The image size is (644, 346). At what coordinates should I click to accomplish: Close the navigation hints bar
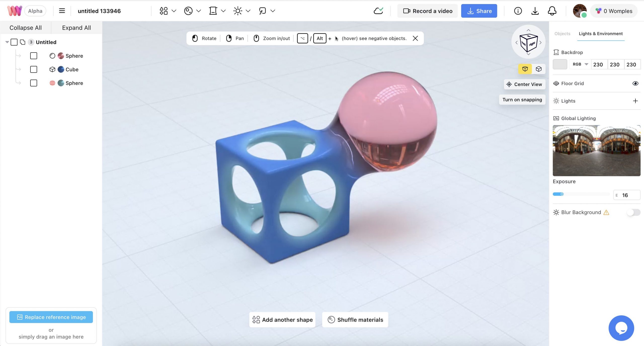(x=415, y=38)
